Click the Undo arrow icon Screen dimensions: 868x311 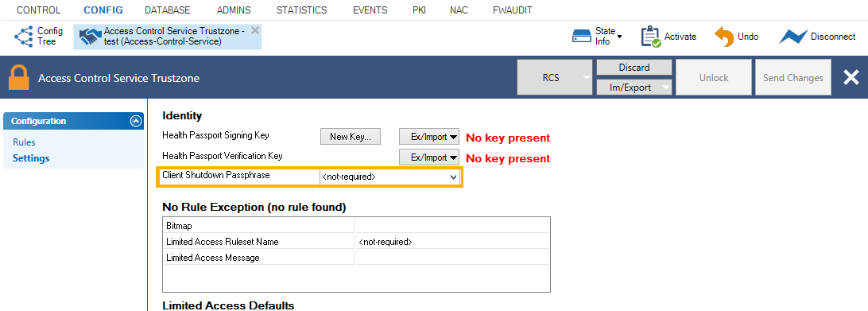[x=724, y=37]
